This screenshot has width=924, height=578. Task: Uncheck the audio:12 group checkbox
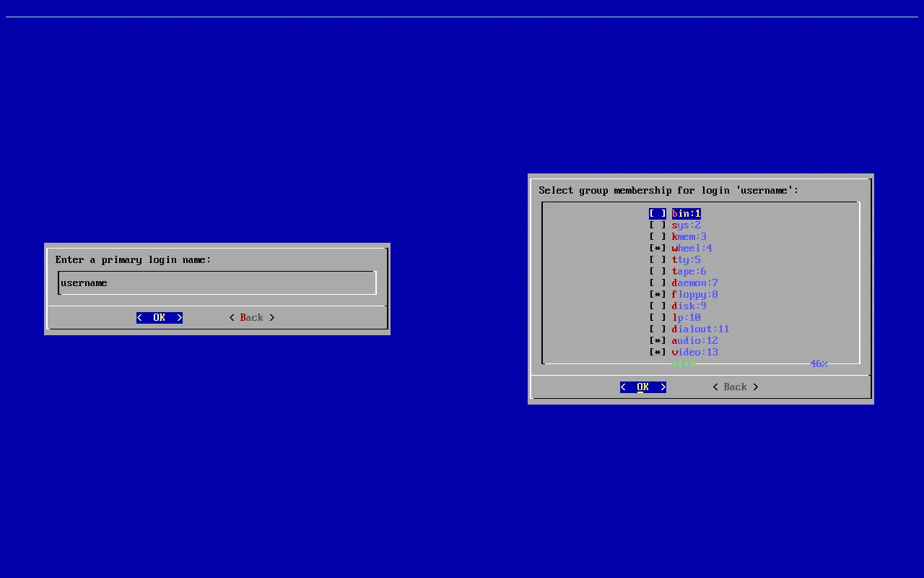pyautogui.click(x=658, y=341)
